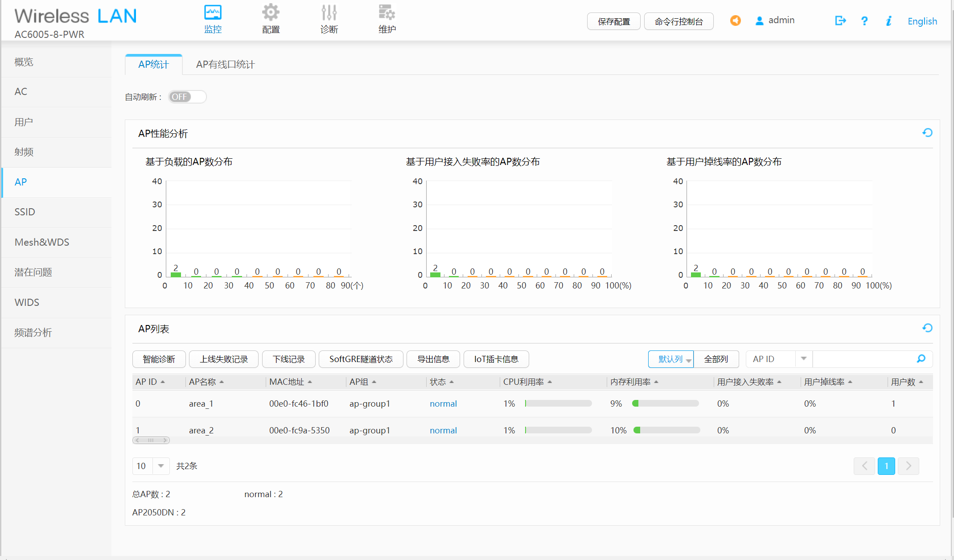
Task: Sort by AP名称 column arrow
Action: coord(222,382)
